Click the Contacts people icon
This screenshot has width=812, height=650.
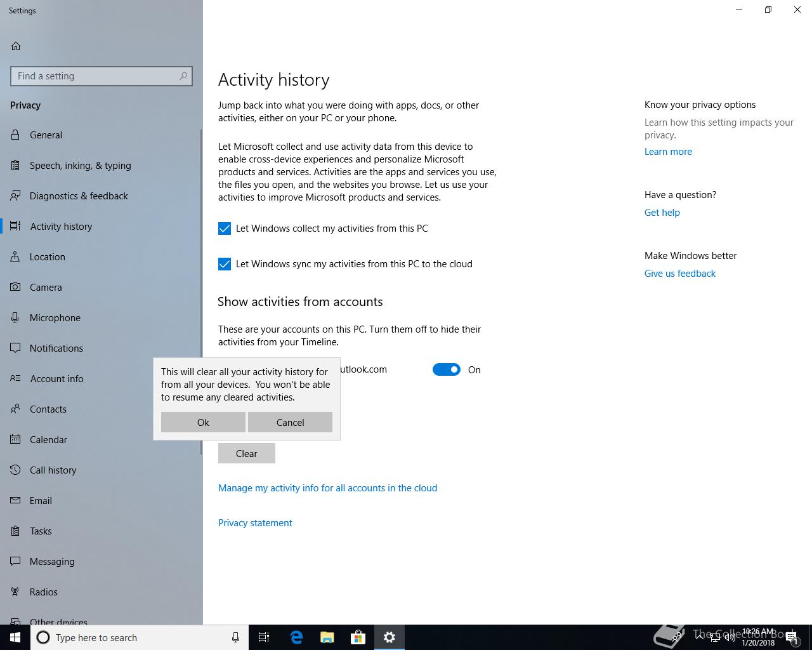pyautogui.click(x=15, y=409)
